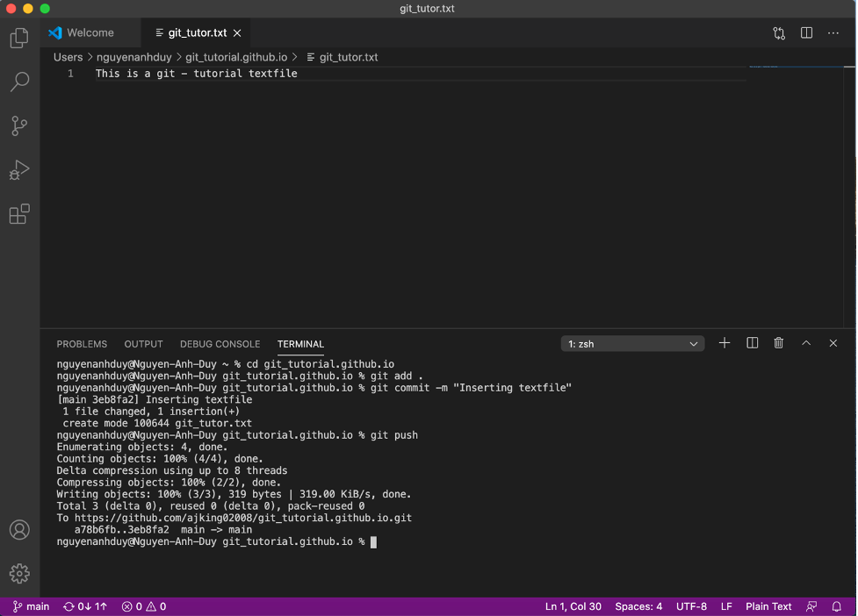Viewport: 858px width, 616px height.
Task: Switch to the PROBLEMS panel tab
Action: (82, 344)
